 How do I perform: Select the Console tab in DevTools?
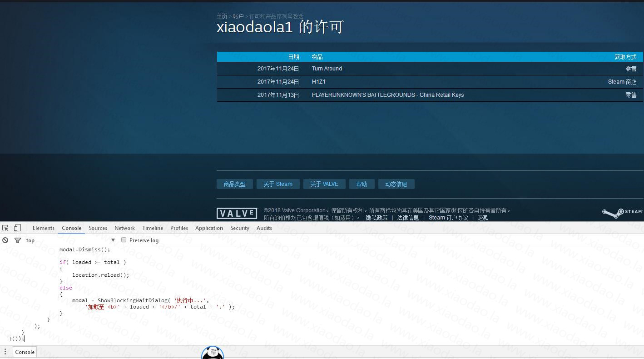pos(72,228)
